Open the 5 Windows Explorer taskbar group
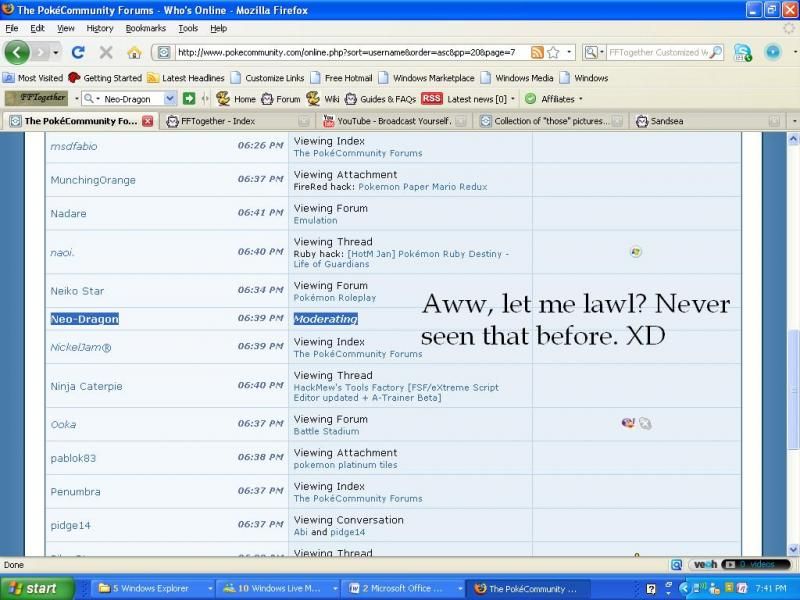 pos(155,588)
